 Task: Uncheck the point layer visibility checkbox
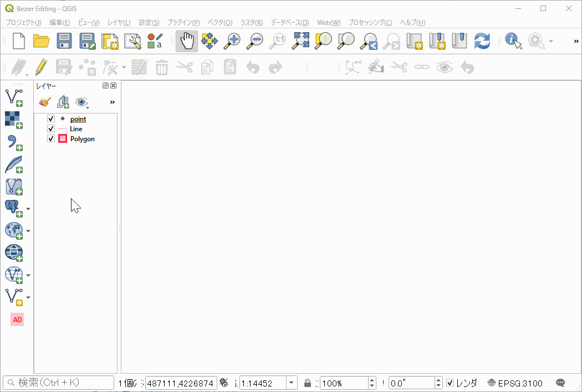(x=51, y=119)
